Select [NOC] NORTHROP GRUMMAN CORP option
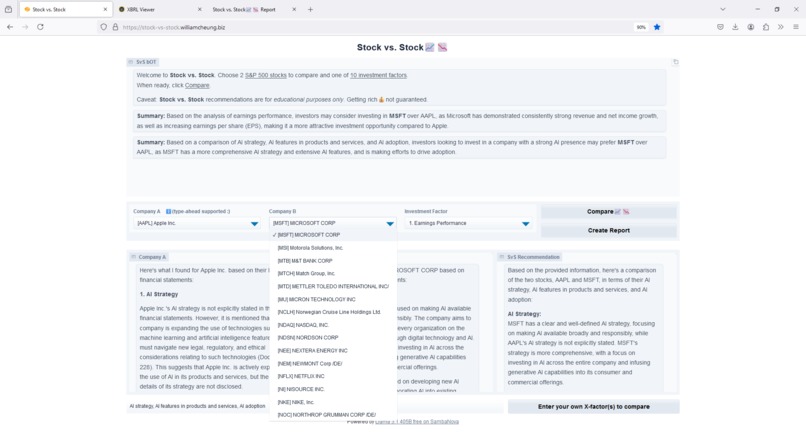The image size is (806, 433). pyautogui.click(x=333, y=415)
